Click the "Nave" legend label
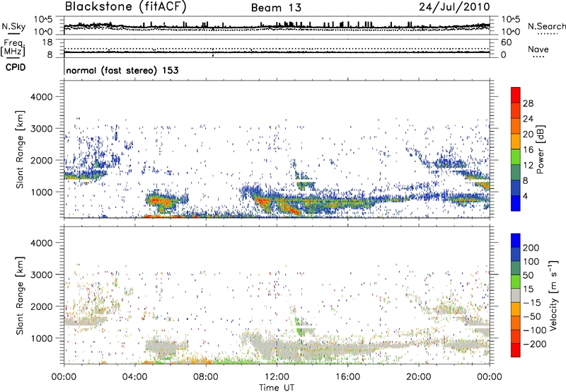The width and height of the screenshot is (566, 392). click(538, 49)
